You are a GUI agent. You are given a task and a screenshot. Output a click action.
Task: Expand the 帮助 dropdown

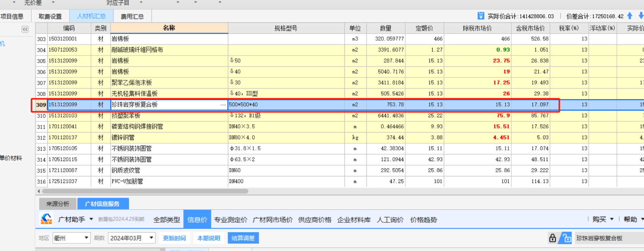(x=642, y=219)
